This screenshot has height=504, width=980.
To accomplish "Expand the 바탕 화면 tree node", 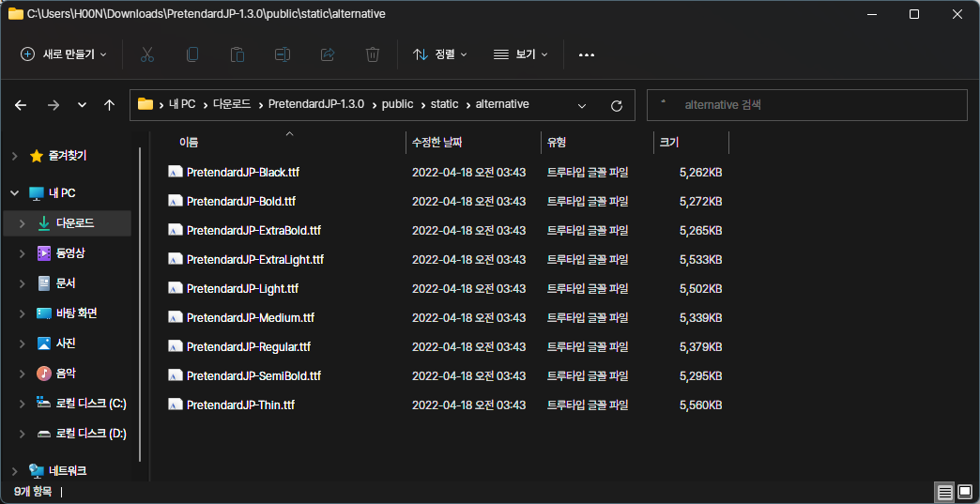I will [x=22, y=313].
